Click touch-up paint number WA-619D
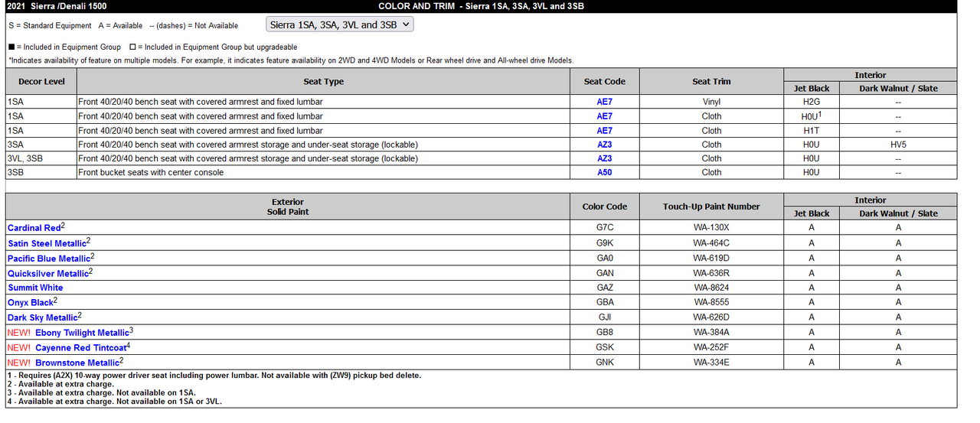 (x=711, y=259)
